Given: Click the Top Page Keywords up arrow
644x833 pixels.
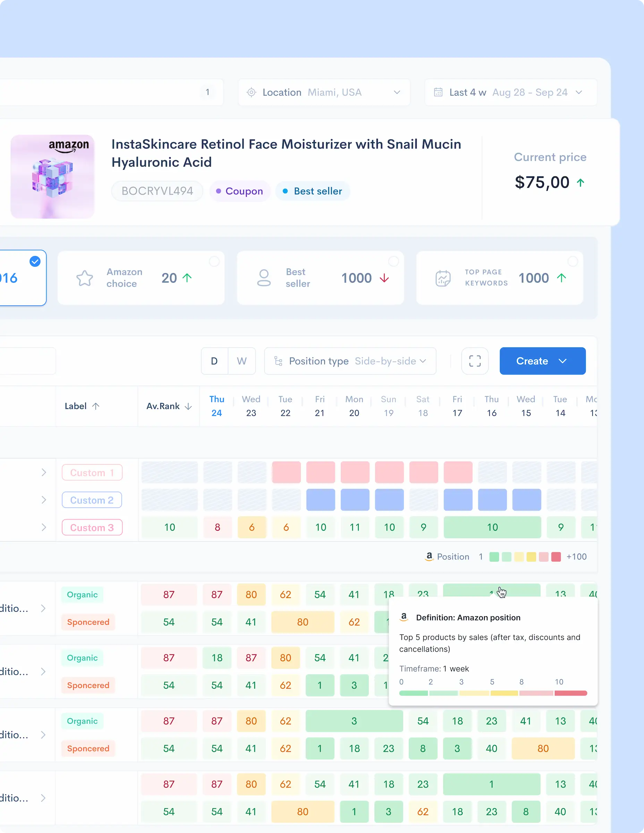Looking at the screenshot, I should point(561,278).
